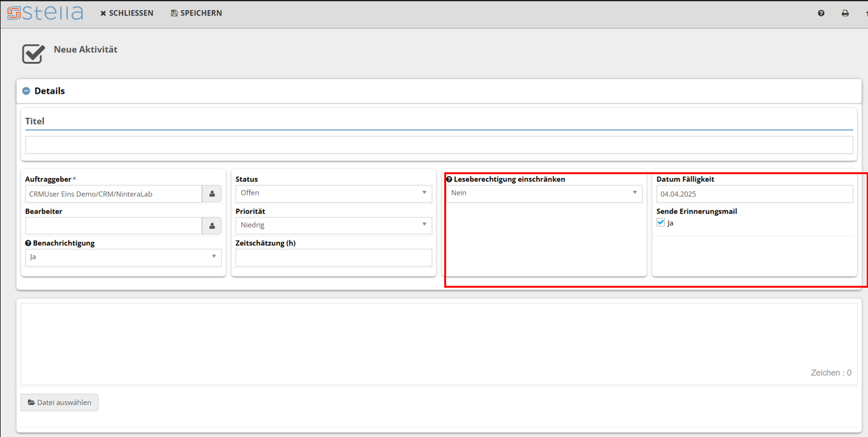Open person picker next to Bearbeiter
Image resolution: width=868 pixels, height=437 pixels.
(x=212, y=226)
